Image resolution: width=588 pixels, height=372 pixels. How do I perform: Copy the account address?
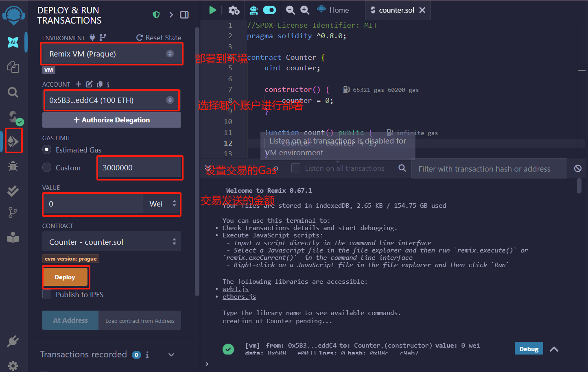tap(99, 84)
